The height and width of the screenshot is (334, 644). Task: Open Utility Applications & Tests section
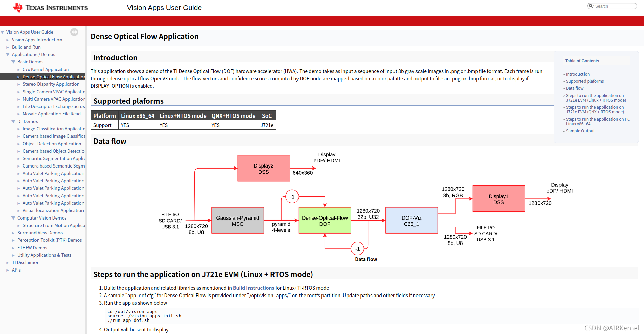[44, 255]
